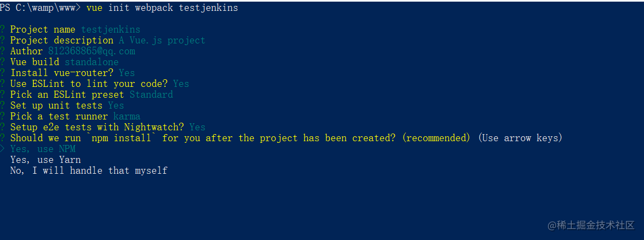The image size is (644, 240).
Task: Click the Standard ESLint preset answer
Action: click(x=151, y=94)
